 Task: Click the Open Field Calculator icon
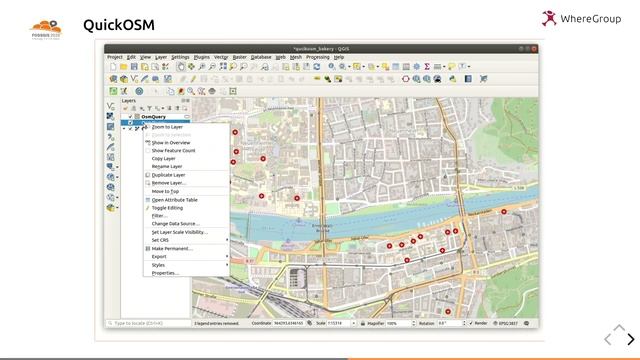click(406, 67)
